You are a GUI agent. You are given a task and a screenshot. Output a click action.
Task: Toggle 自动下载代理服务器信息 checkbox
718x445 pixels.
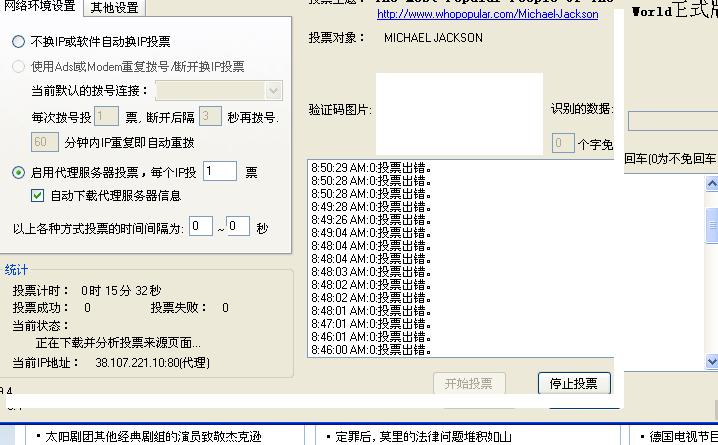pos(38,196)
